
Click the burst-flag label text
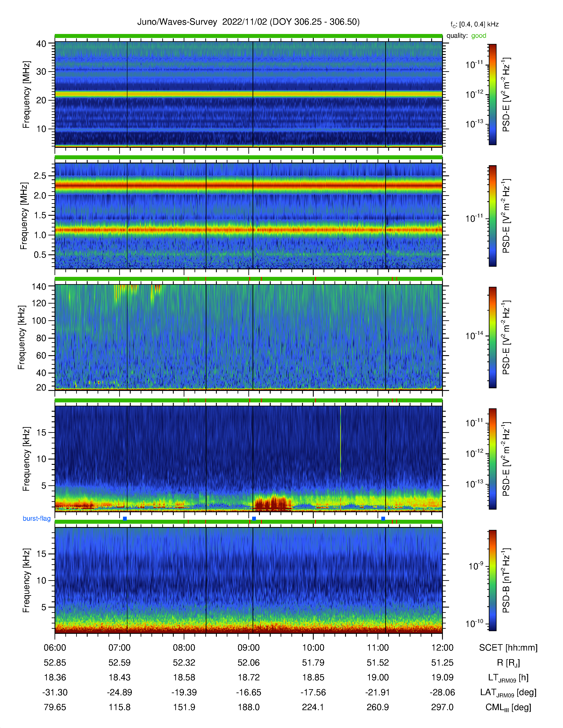coord(36,518)
